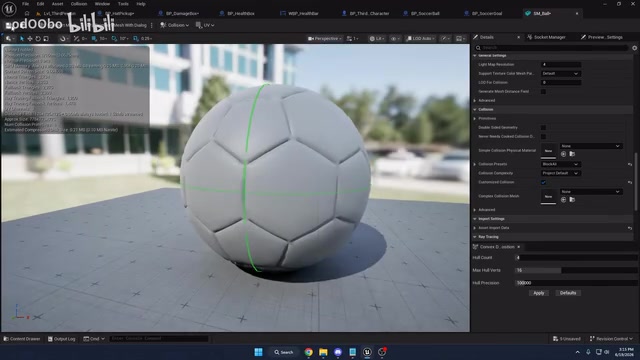640x360 pixels.
Task: Use selected asset for Complex Collision Mesh
Action: pos(563,200)
